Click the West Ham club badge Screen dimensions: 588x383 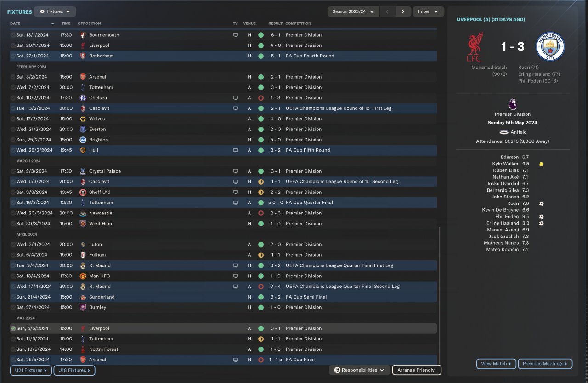(x=83, y=224)
